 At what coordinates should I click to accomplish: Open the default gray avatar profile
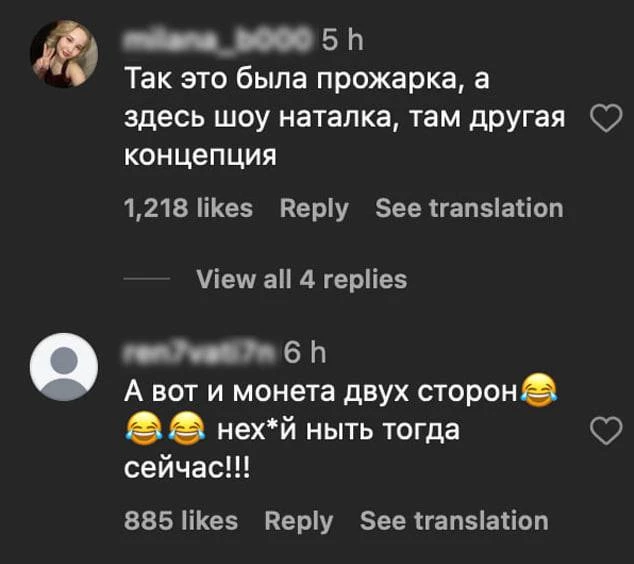64,366
